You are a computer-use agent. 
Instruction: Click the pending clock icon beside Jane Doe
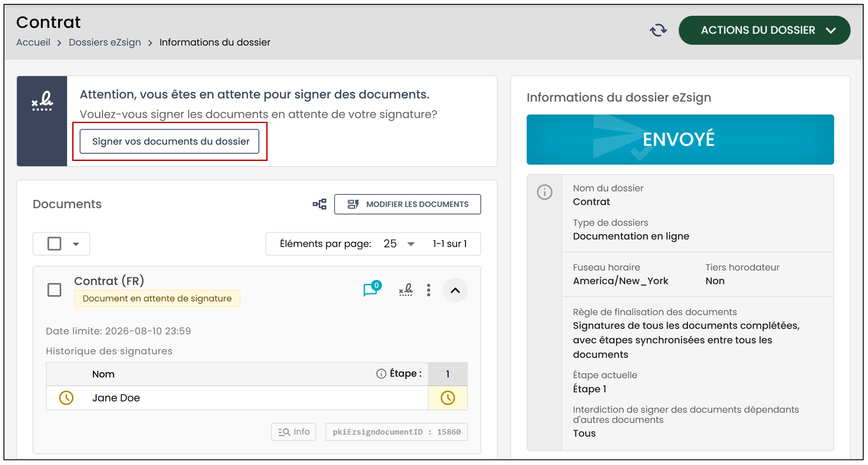pos(66,398)
